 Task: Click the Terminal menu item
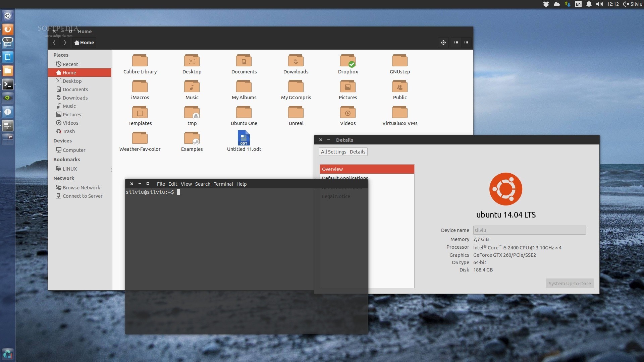pos(223,184)
